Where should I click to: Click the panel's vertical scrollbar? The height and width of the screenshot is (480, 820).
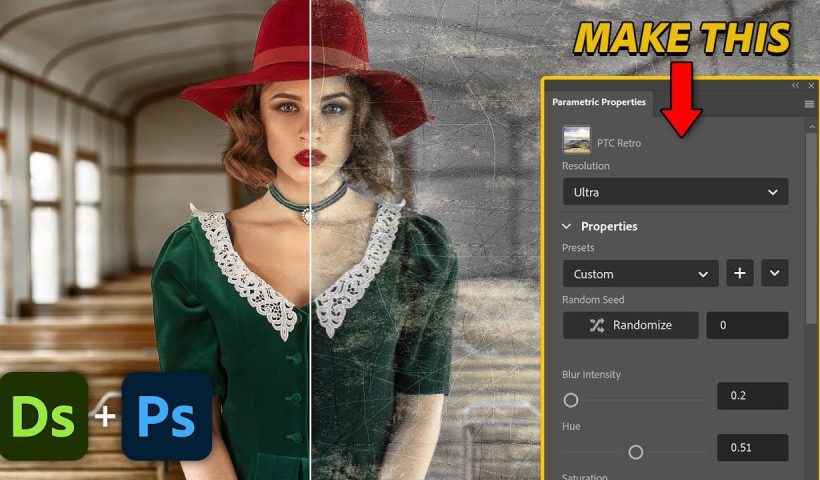(x=810, y=250)
